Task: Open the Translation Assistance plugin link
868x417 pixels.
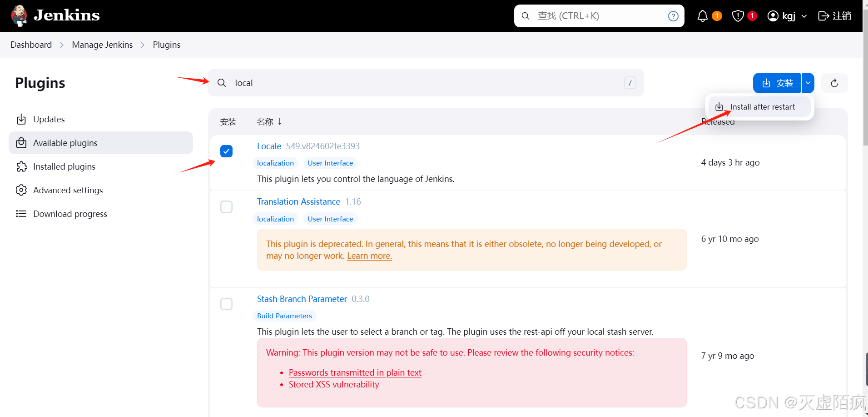Action: (298, 201)
